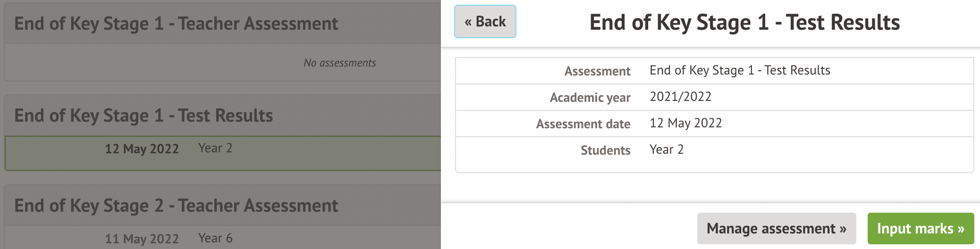The image size is (980, 249).
Task: Select the 12 May 2022 date in the highlighted list row
Action: pos(142,149)
